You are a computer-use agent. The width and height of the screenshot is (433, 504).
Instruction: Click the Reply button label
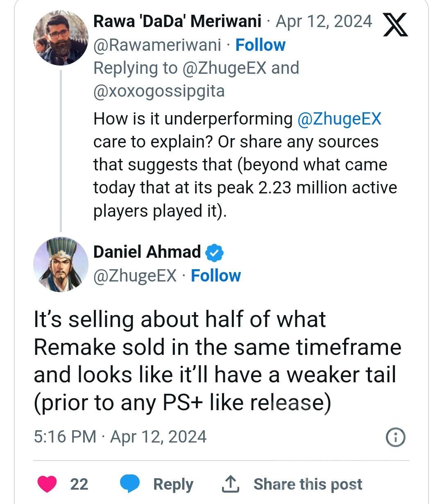[x=173, y=484]
